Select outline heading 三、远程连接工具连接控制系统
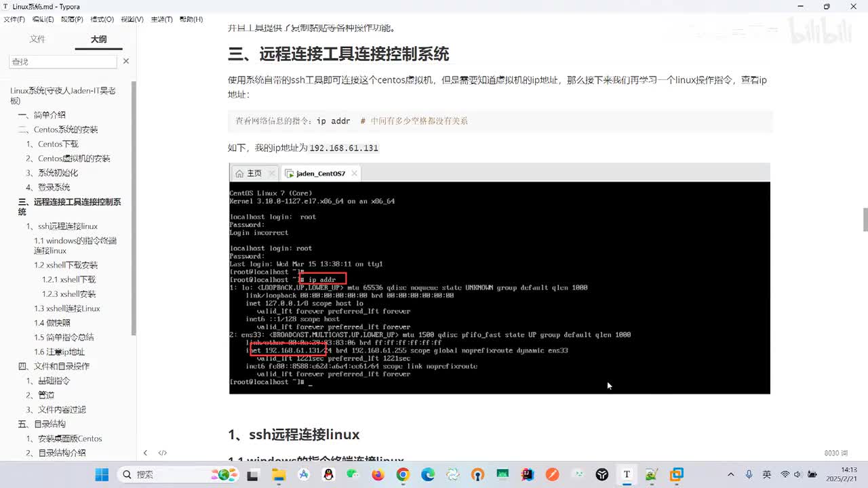Screen dimensions: 868x488 69,207
